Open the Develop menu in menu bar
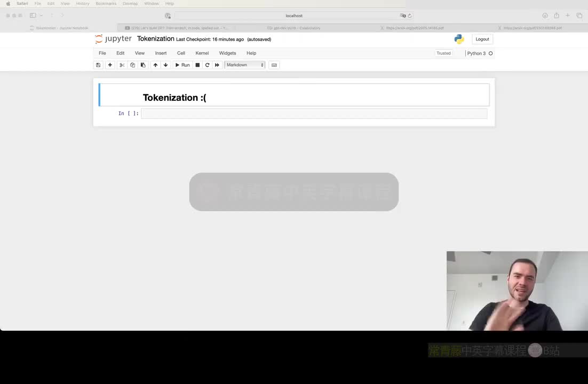 130,3
